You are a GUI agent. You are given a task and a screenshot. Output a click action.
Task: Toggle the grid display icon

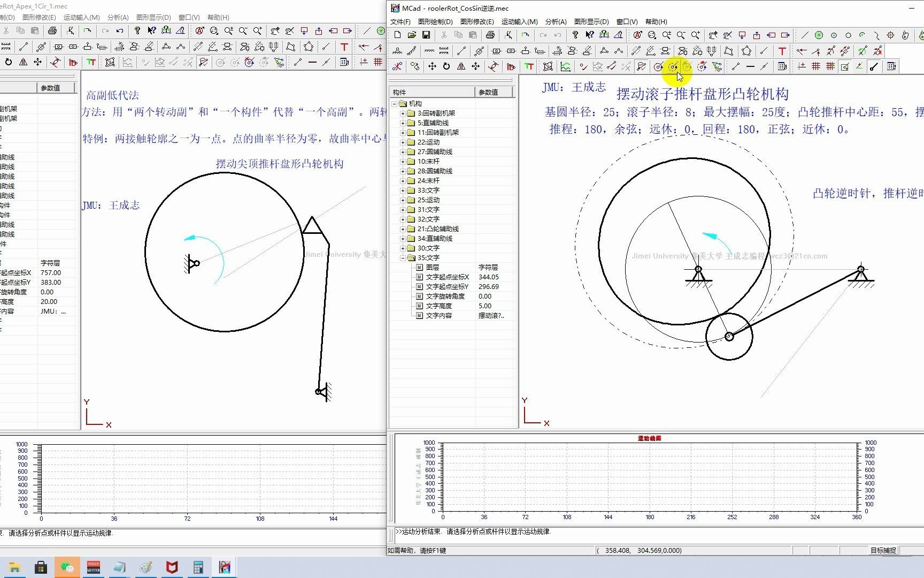click(815, 67)
